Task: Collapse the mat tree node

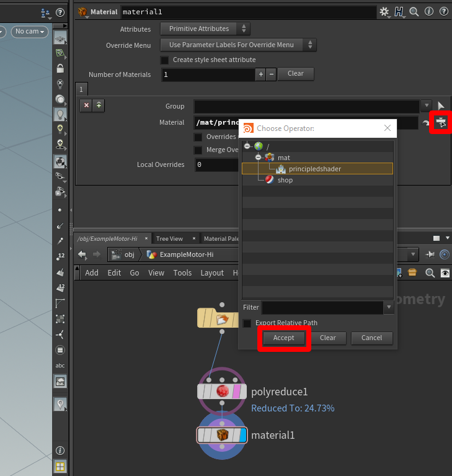Action: [x=259, y=158]
